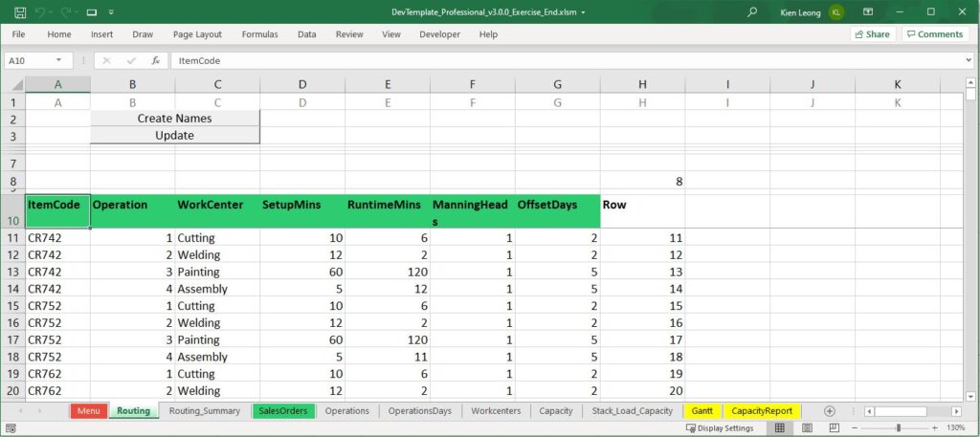Redo the last action
Viewport: 980px width, 437px height.
click(x=66, y=11)
